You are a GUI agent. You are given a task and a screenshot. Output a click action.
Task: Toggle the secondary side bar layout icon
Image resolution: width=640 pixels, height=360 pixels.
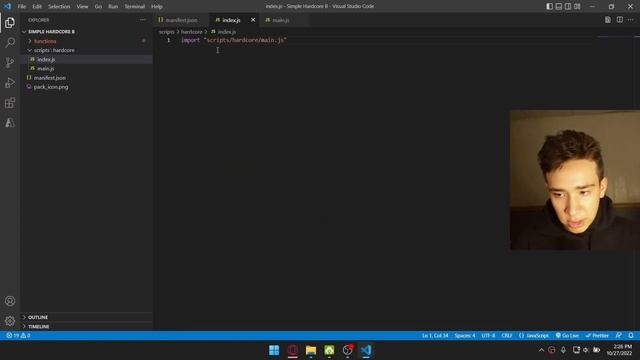click(568, 7)
